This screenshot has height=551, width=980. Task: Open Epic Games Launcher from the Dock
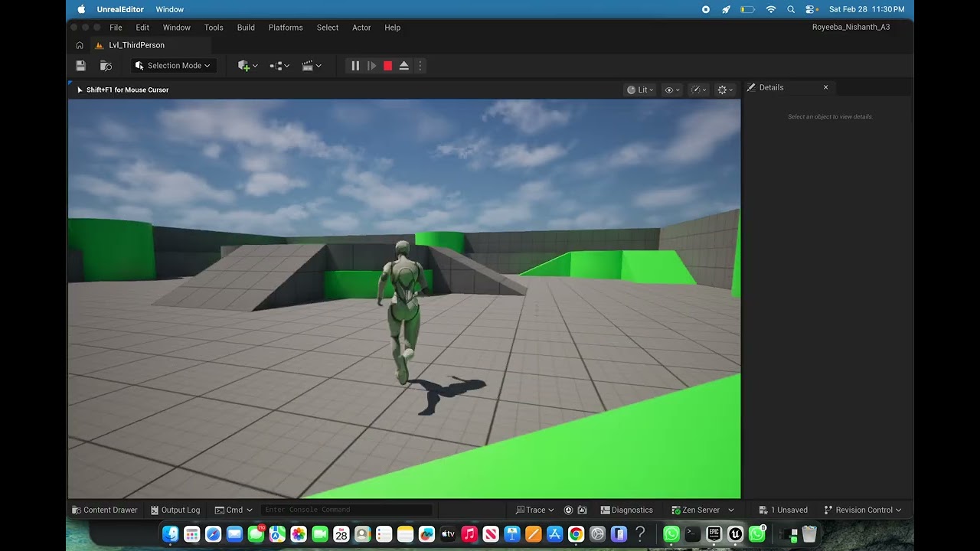point(714,534)
